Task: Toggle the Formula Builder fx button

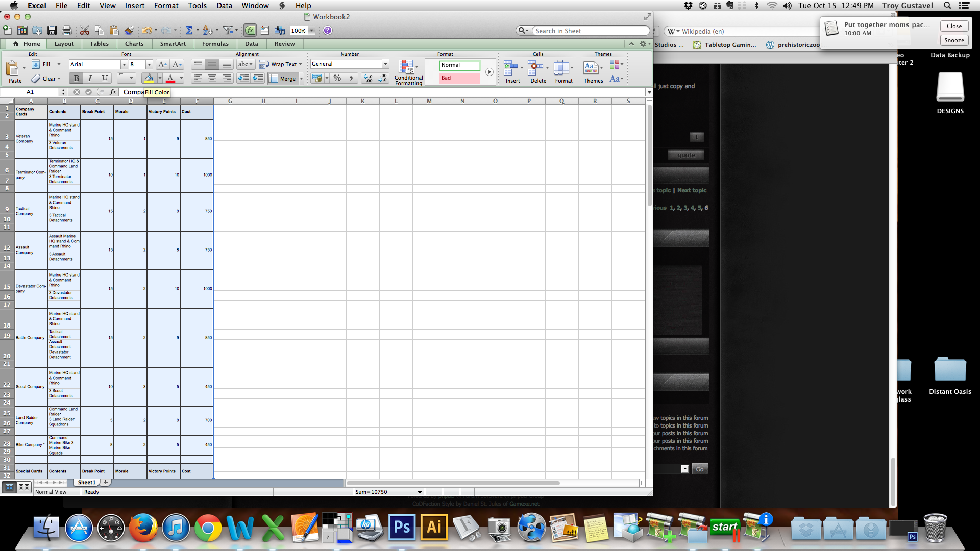Action: click(250, 31)
